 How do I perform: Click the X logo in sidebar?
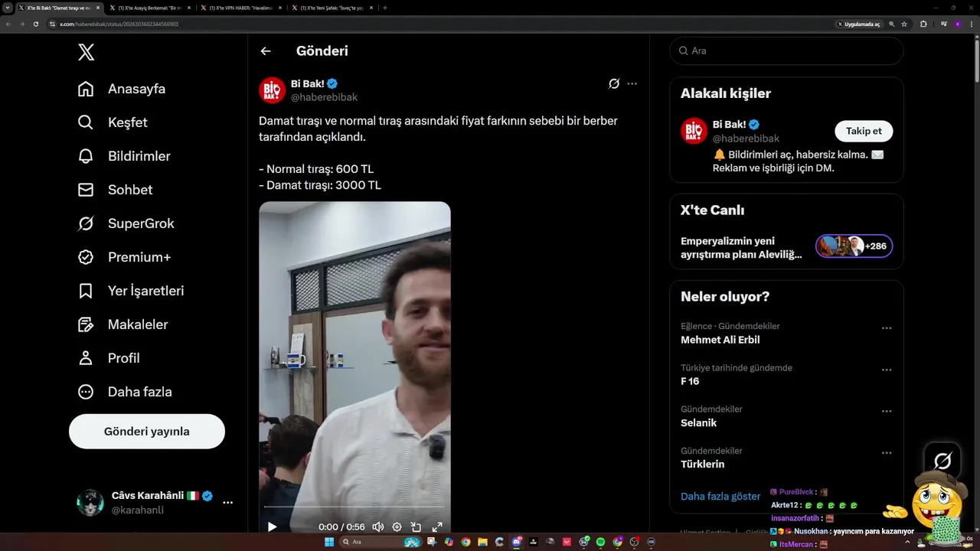pos(87,52)
